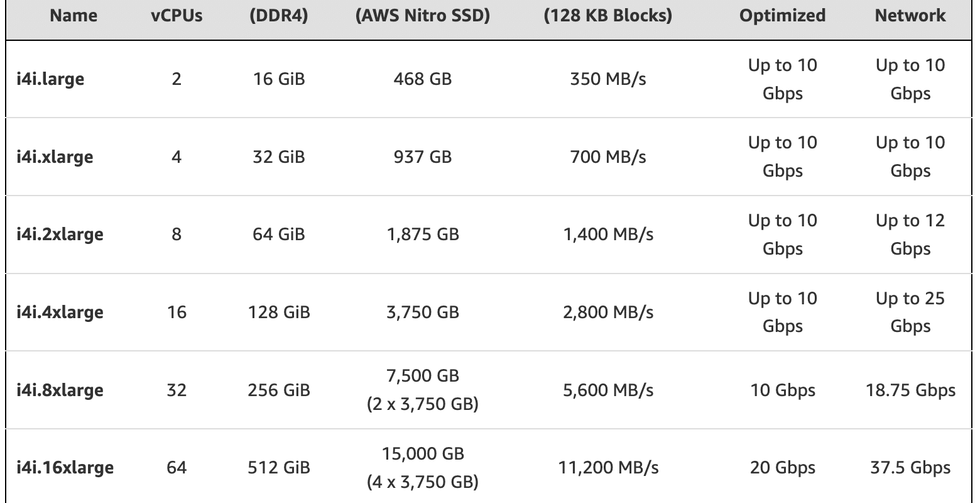Click the 11,200 MB/s throughput cell
Image resolution: width=980 pixels, height=503 pixels.
coord(608,468)
